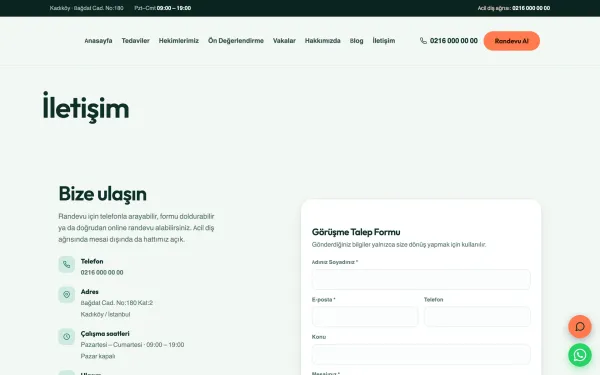Open the green WhatsApp chat button
600x375 pixels.
tap(580, 355)
